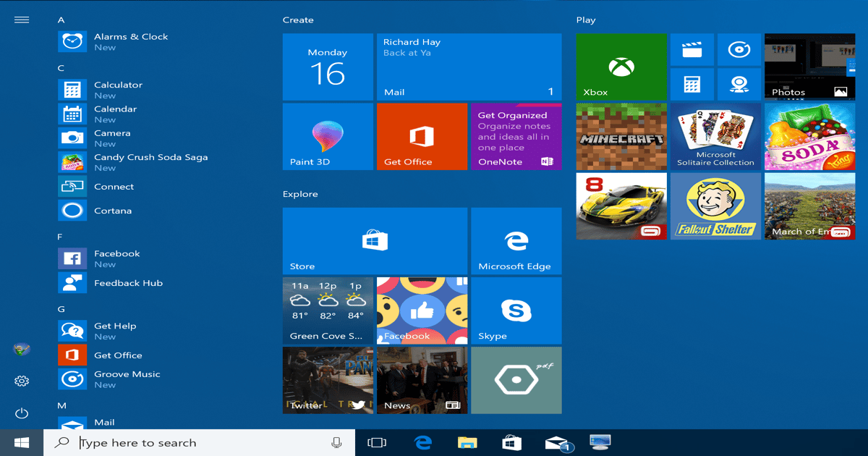Open the Store tile
This screenshot has width=868, height=456.
[374, 241]
